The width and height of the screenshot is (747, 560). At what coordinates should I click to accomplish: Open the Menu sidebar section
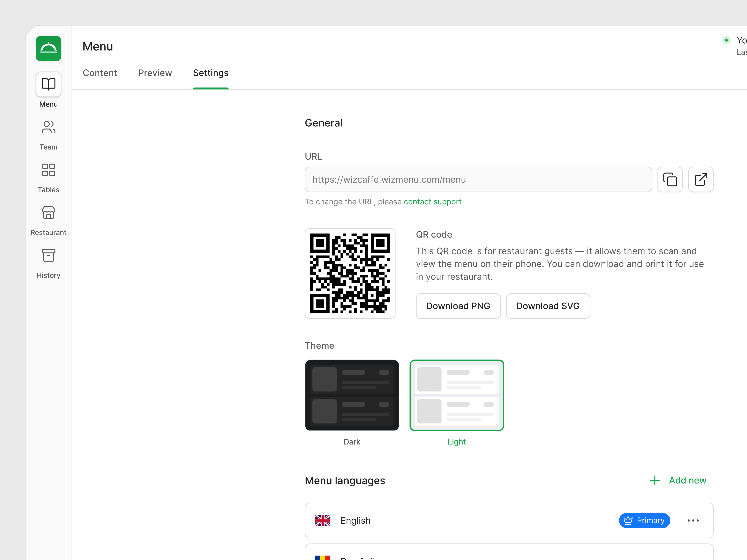(x=48, y=90)
